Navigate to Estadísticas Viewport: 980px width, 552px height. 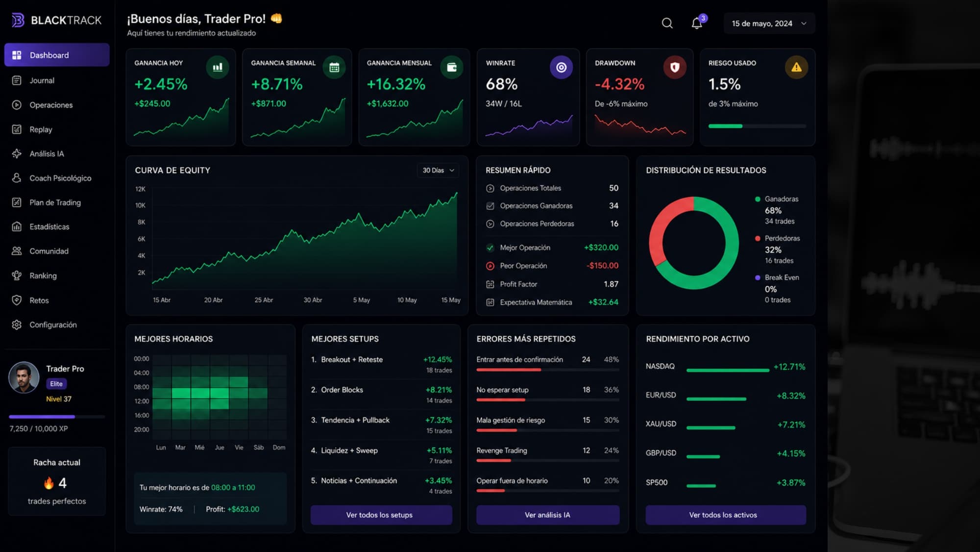coord(57,226)
